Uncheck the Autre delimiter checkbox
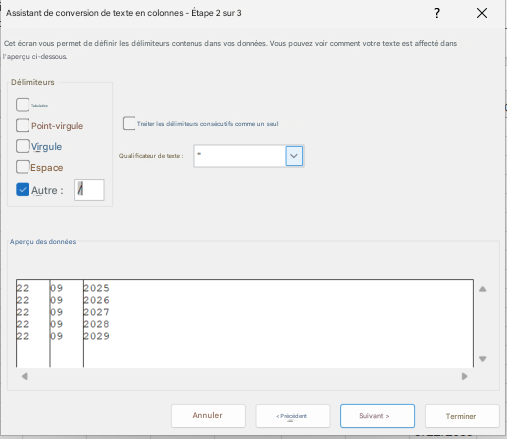The height and width of the screenshot is (439, 507). [x=22, y=190]
